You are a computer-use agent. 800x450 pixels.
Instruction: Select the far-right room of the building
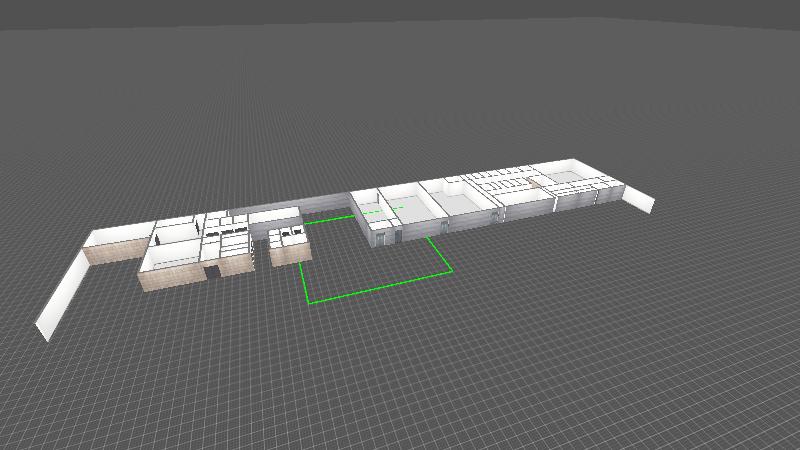[x=575, y=184]
